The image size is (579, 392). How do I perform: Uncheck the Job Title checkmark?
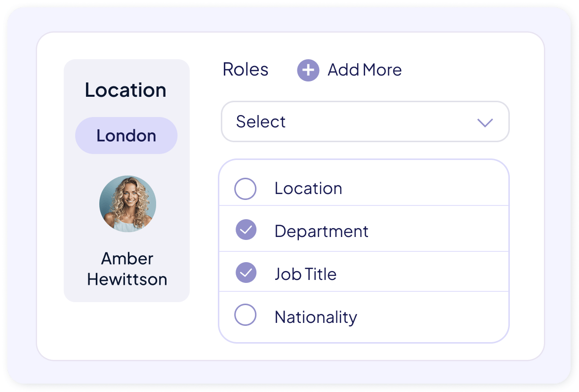click(x=246, y=273)
